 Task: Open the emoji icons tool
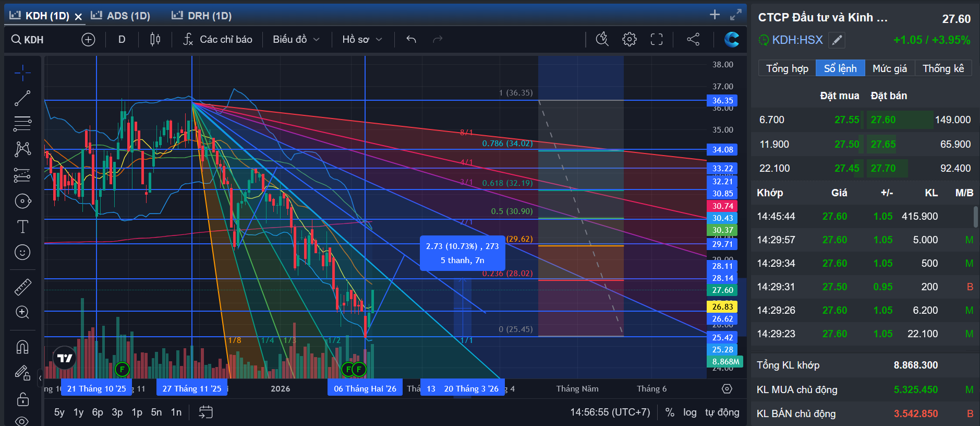pos(22,252)
